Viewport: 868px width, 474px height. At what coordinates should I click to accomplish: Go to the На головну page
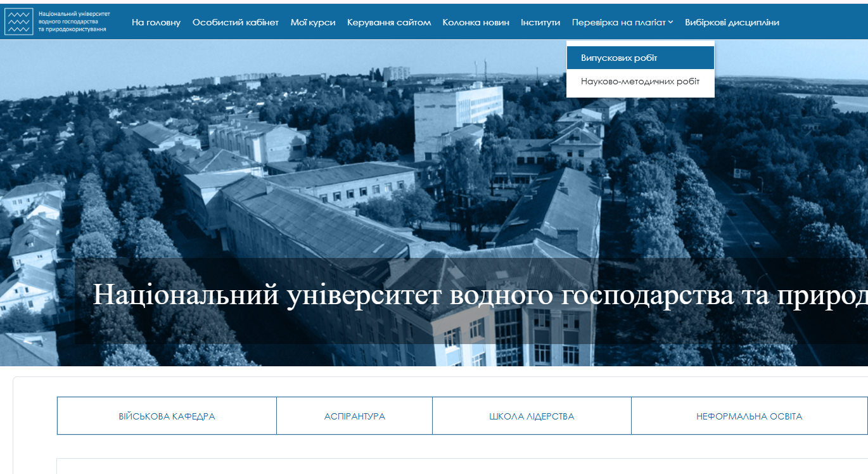click(x=156, y=22)
